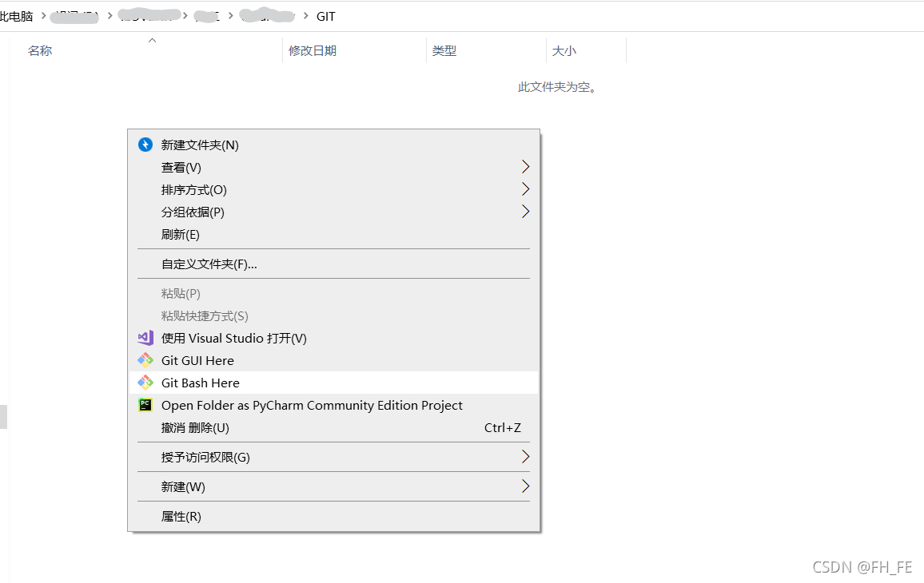The height and width of the screenshot is (583, 924).
Task: Expand the arrow next to 新建(W)
Action: tap(526, 486)
